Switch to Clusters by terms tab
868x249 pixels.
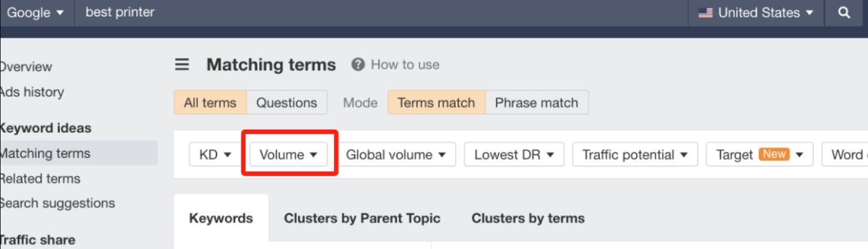528,218
